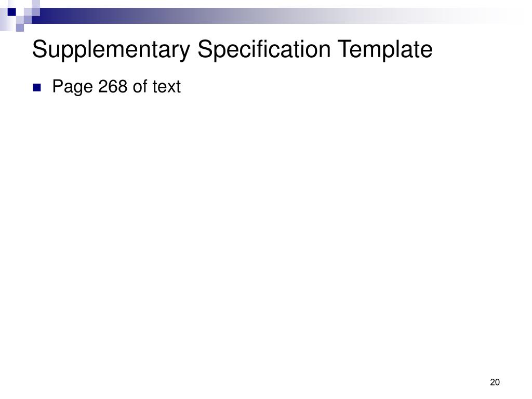The image size is (532, 399).
Task: Click the dark navy square in corner decoration
Action: (12, 12)
